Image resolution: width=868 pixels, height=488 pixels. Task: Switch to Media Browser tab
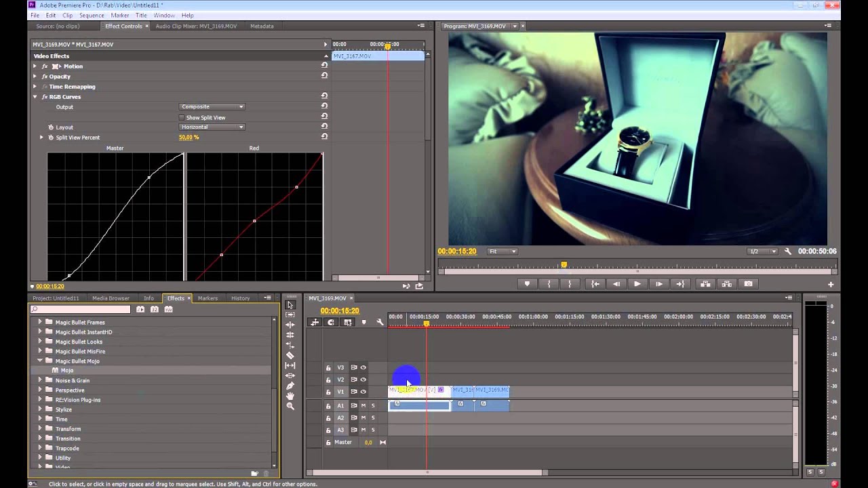(x=111, y=298)
